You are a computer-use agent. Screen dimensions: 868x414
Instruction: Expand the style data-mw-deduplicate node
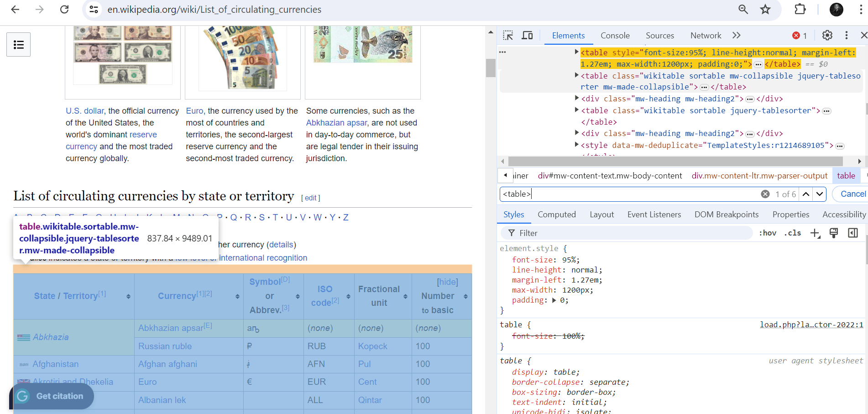pyautogui.click(x=576, y=145)
